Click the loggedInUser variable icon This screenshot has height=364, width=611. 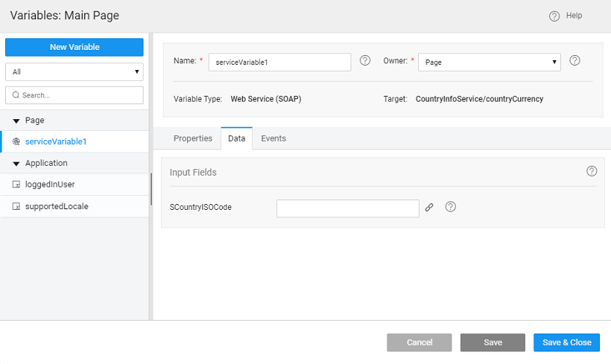16,185
